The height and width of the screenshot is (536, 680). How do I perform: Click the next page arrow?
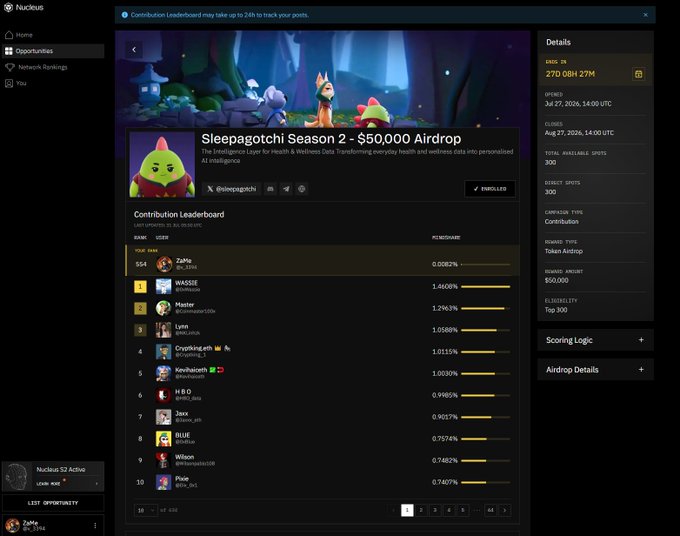click(x=504, y=510)
